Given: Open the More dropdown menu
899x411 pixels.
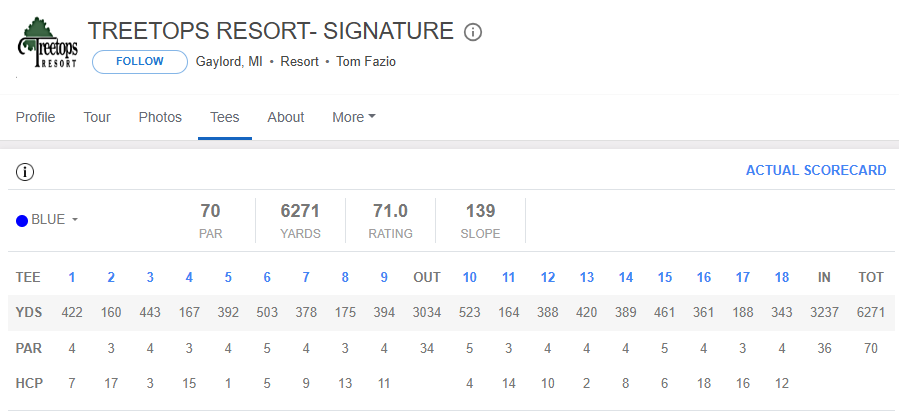Looking at the screenshot, I should click(354, 118).
